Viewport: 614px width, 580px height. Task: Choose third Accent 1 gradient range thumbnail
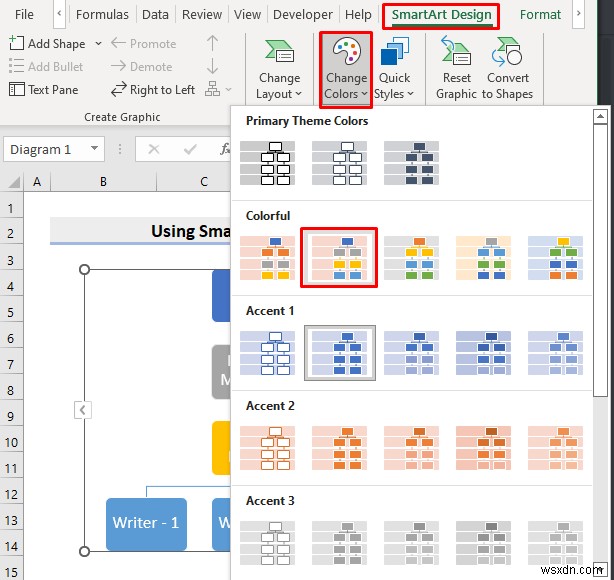pos(411,353)
